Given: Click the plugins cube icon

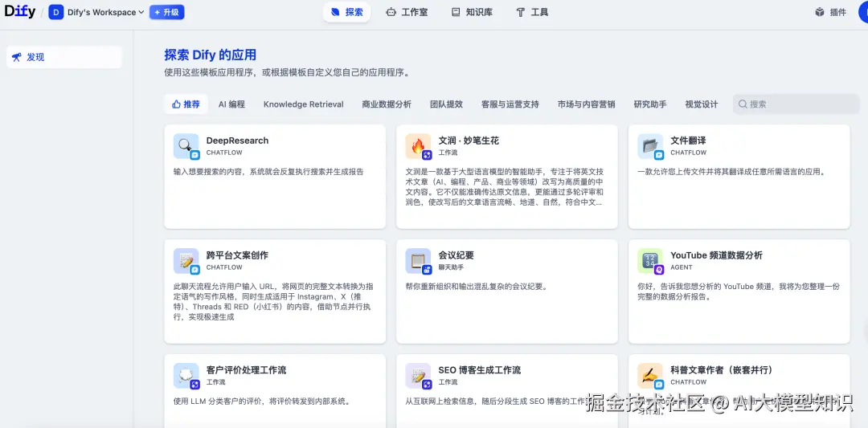Looking at the screenshot, I should tap(820, 12).
